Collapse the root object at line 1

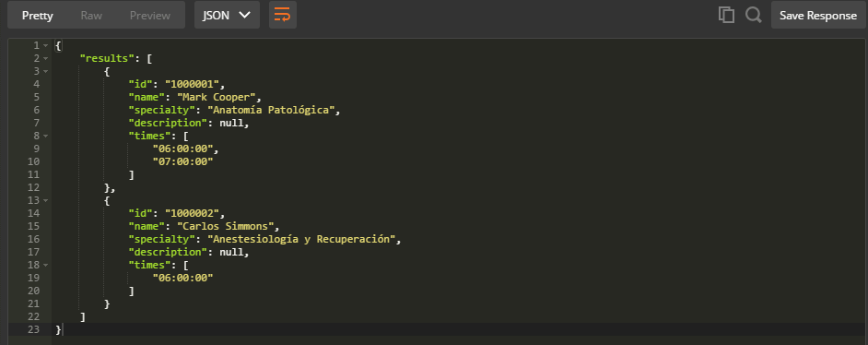click(x=45, y=45)
